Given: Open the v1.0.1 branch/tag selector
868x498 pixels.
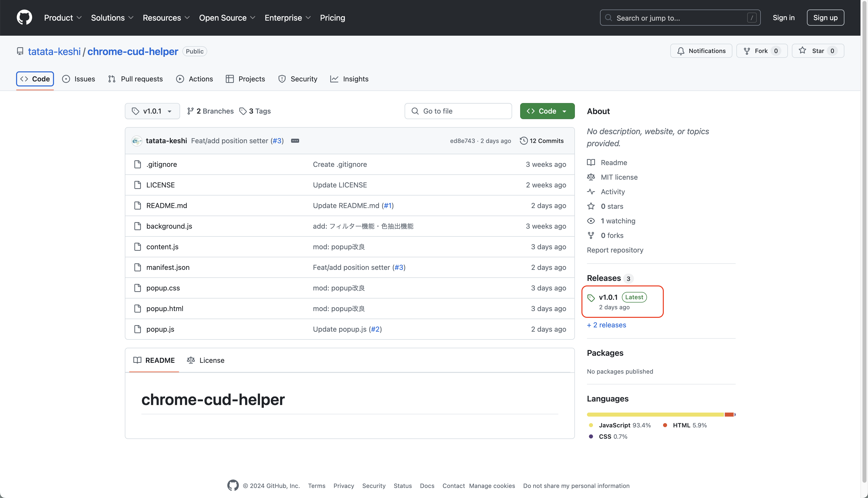Looking at the screenshot, I should 152,111.
